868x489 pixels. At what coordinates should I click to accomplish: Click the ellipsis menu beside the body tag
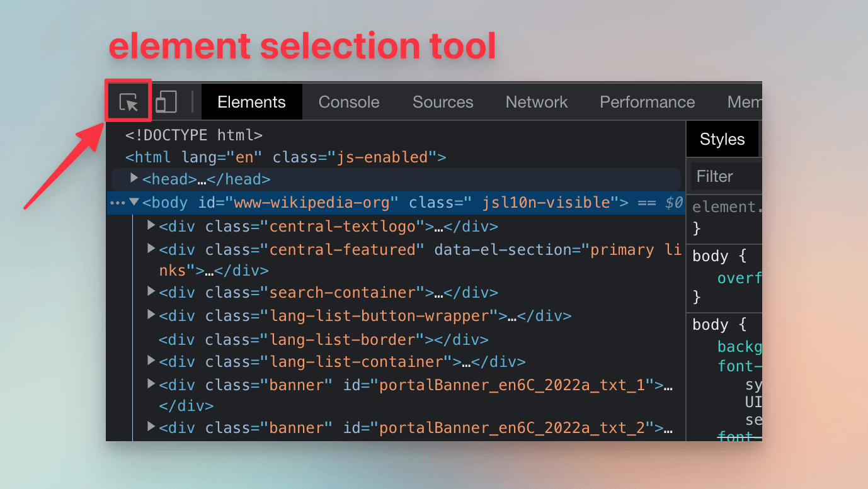click(117, 203)
